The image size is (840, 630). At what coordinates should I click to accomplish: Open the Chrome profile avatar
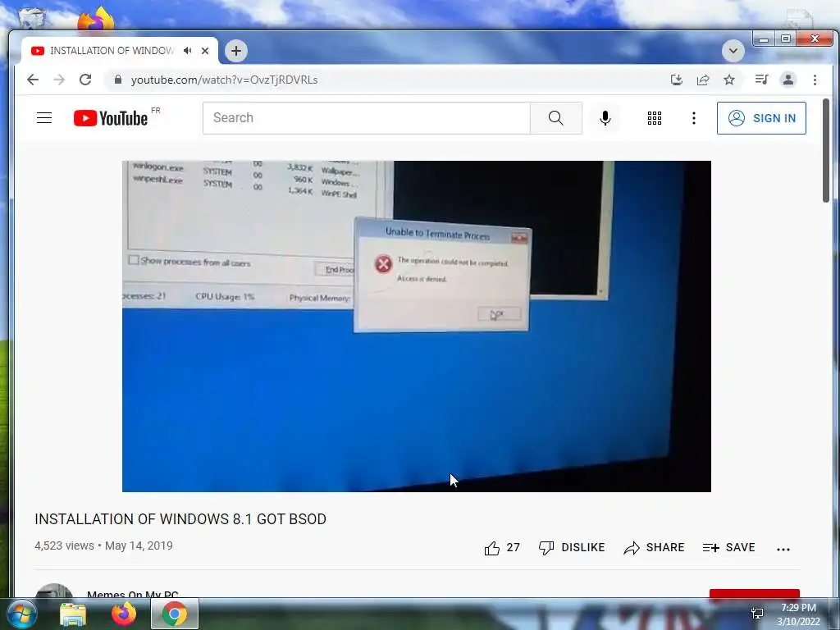[788, 80]
